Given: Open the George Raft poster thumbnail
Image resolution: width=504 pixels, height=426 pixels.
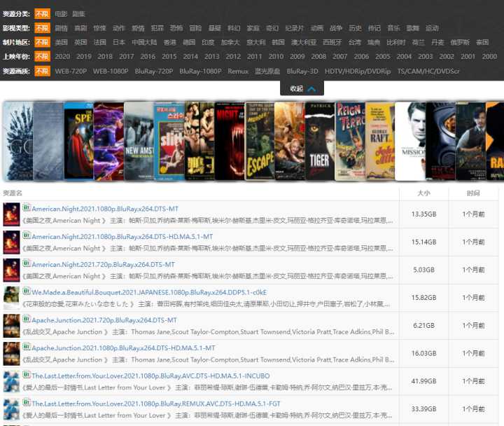Looking at the screenshot, I should point(380,141).
